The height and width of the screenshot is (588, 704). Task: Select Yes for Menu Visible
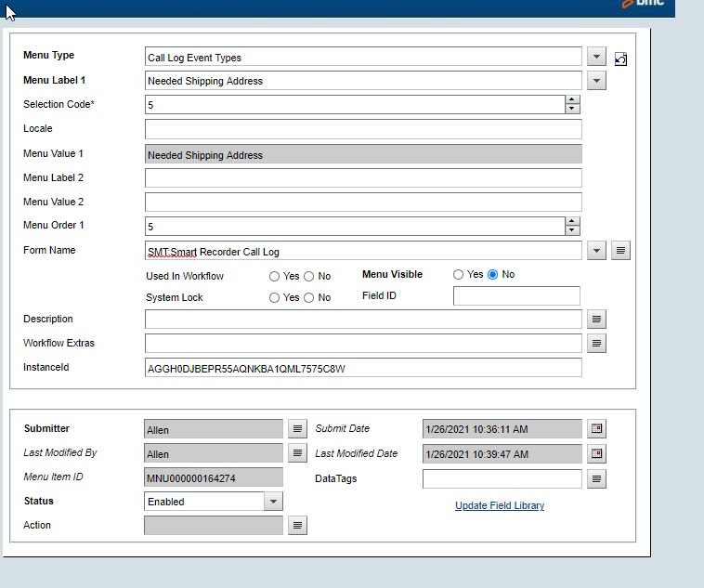[459, 275]
